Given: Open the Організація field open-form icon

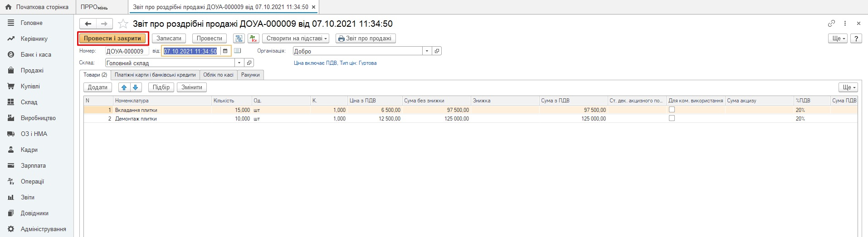Looking at the screenshot, I should point(437,51).
